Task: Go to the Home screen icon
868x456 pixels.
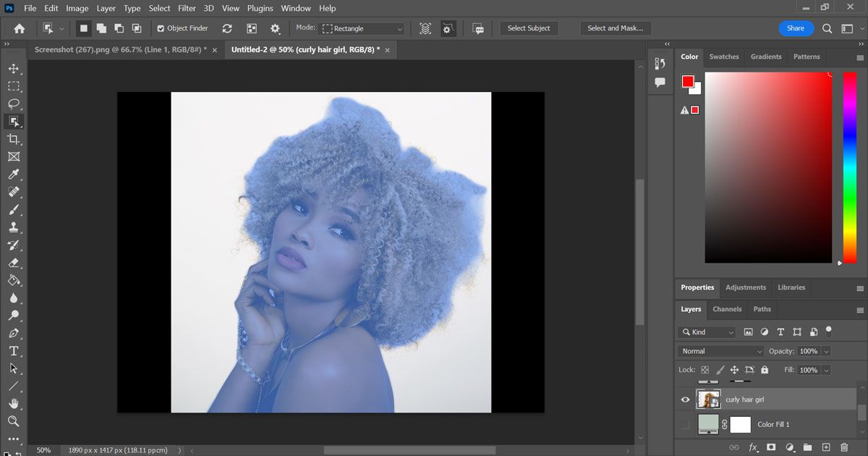Action: 20,28
